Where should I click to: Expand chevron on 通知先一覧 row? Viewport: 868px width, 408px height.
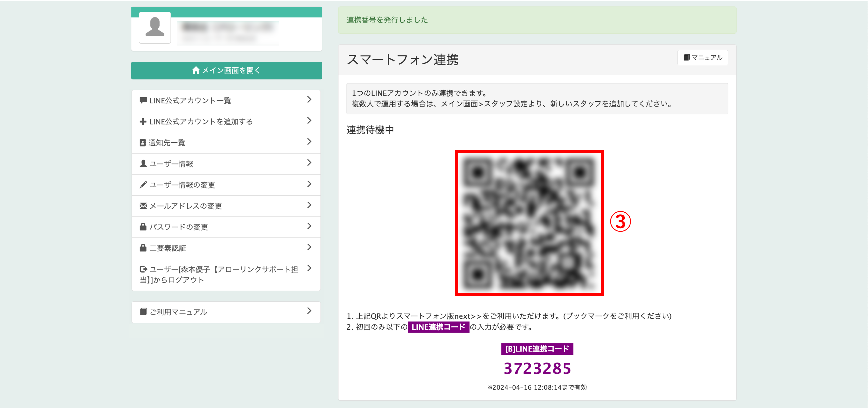(x=309, y=142)
